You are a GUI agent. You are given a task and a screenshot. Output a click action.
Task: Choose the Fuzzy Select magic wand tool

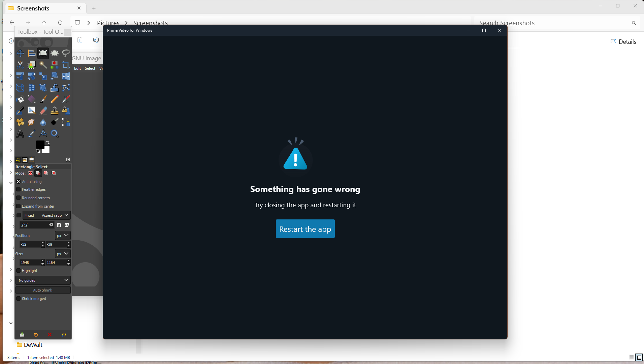[x=43, y=65]
